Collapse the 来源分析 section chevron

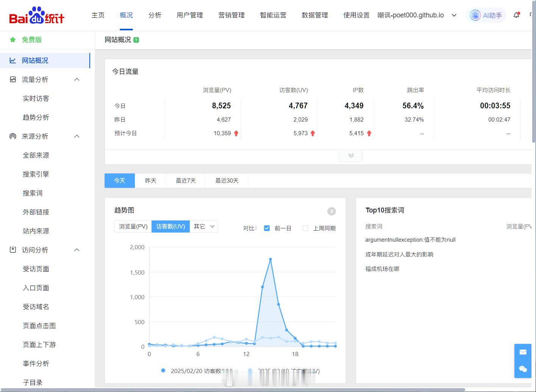[x=77, y=136]
